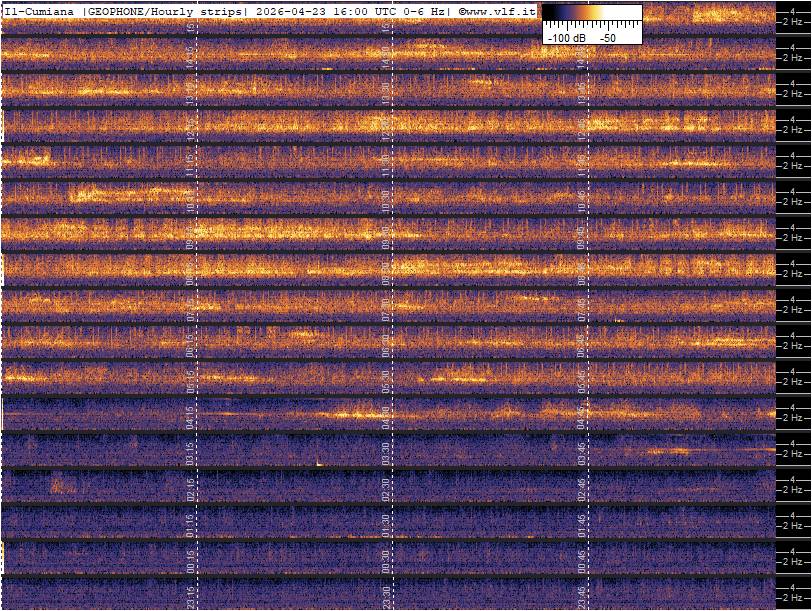
Task: Select the 02:45 time marker
Action: coord(581,487)
